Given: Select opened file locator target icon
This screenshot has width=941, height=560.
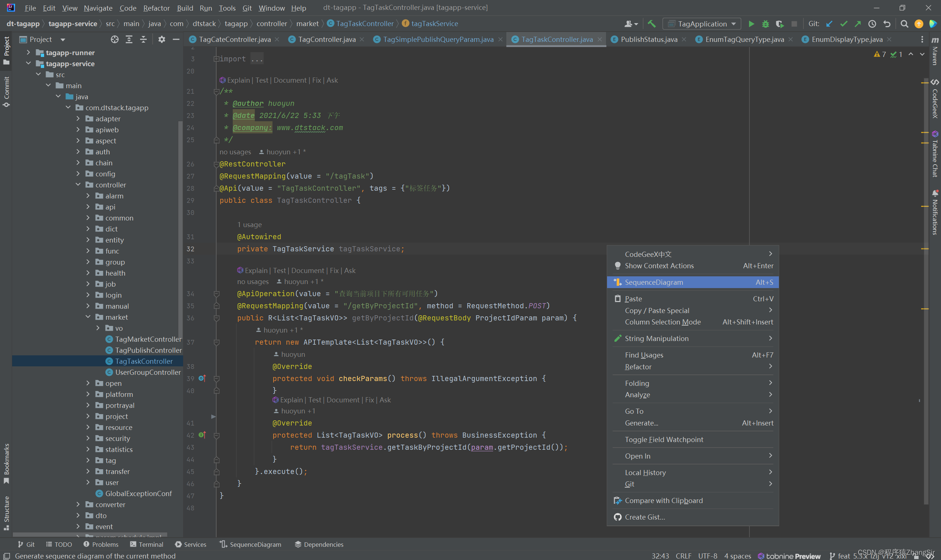Looking at the screenshot, I should [115, 39].
